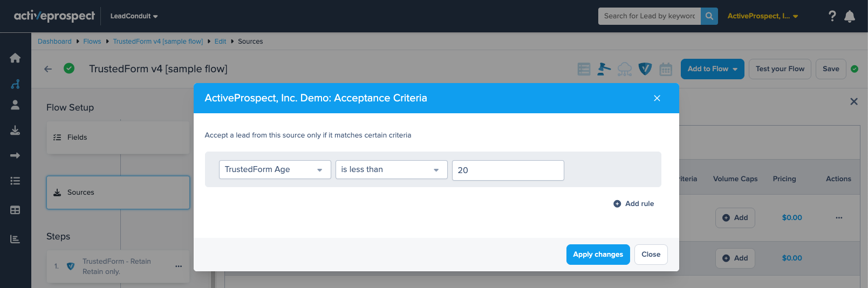Open the TrustedForm Age field dropdown
The width and height of the screenshot is (868, 288).
tap(275, 169)
